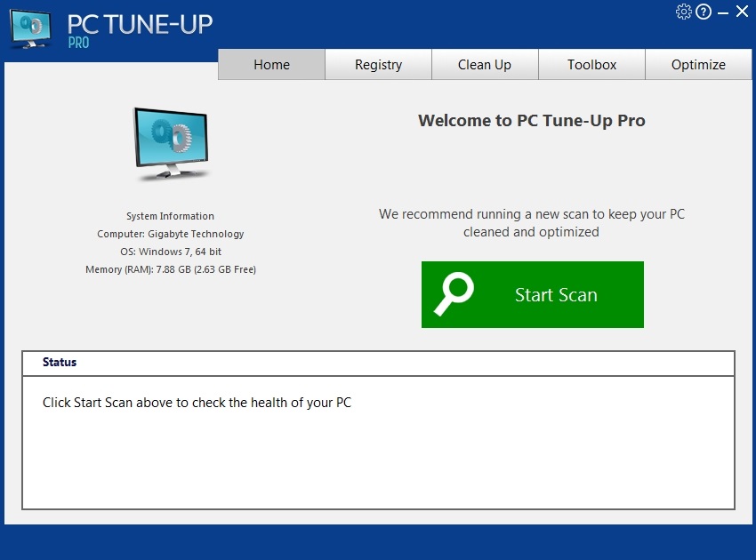Select the Toolbox tab
The width and height of the screenshot is (756, 560).
click(x=591, y=64)
